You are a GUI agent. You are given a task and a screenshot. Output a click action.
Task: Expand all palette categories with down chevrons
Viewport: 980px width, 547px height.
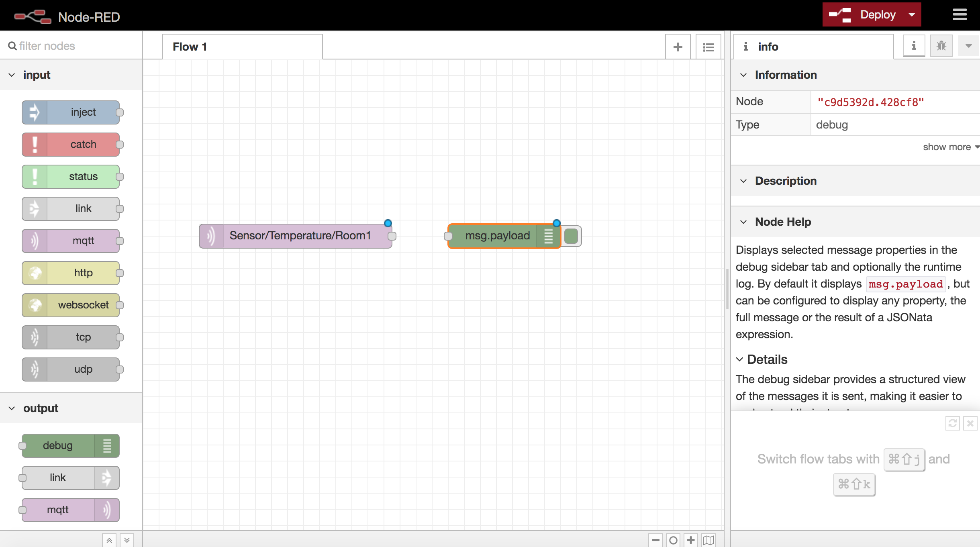[127, 540]
